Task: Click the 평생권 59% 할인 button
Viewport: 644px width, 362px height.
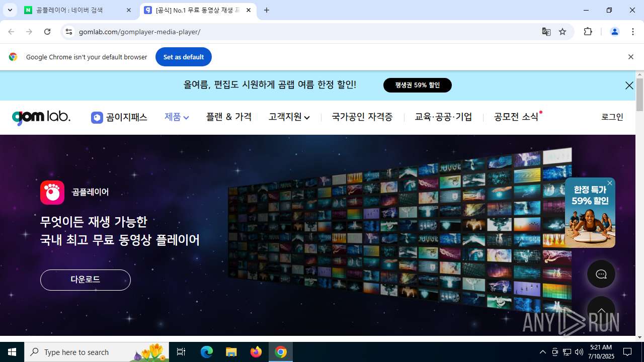Action: pyautogui.click(x=418, y=85)
